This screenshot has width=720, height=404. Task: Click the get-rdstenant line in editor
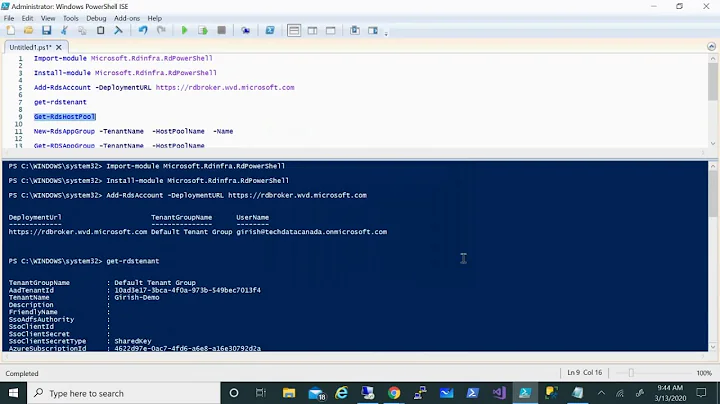(60, 102)
